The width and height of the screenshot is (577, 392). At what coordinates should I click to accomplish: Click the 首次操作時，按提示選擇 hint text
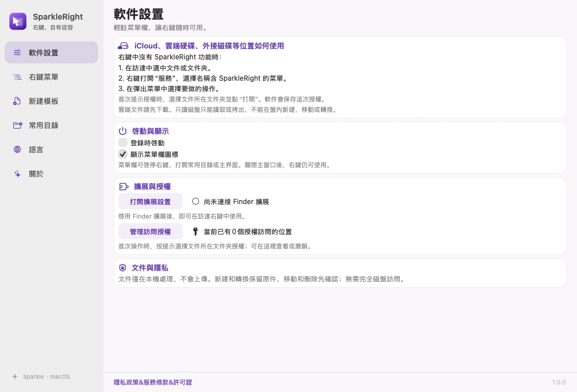pos(216,246)
